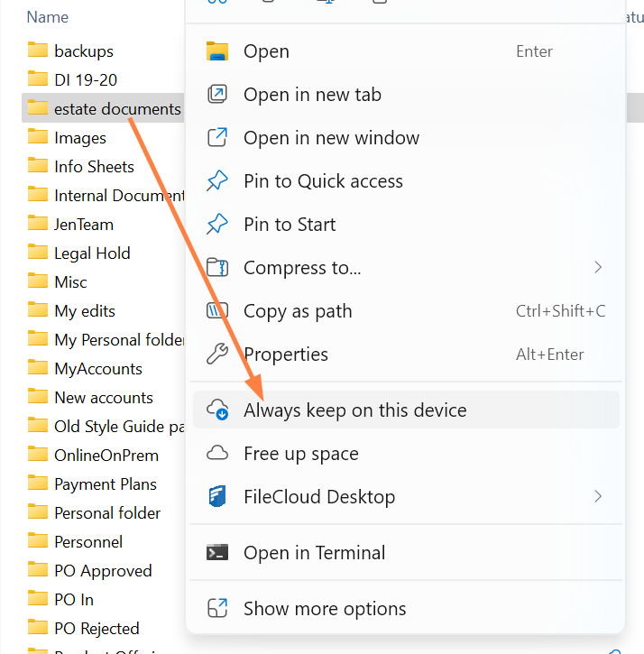Click the Copy as path icon
Image resolution: width=644 pixels, height=654 pixels.
pyautogui.click(x=217, y=311)
